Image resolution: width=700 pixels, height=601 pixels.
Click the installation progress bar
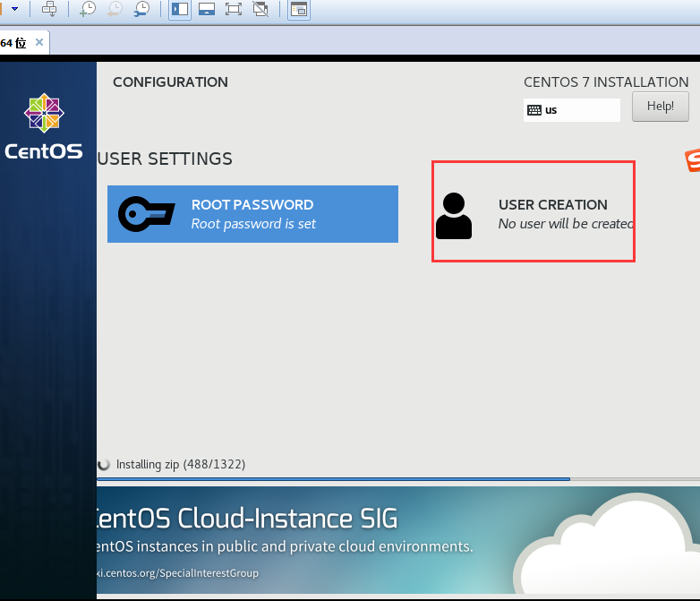coord(398,479)
